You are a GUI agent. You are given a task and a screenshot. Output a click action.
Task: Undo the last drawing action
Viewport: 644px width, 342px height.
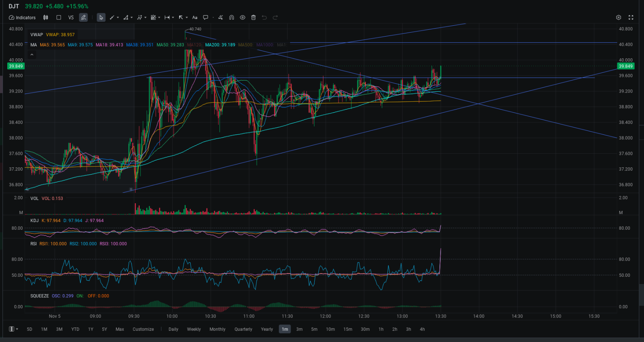(x=264, y=18)
